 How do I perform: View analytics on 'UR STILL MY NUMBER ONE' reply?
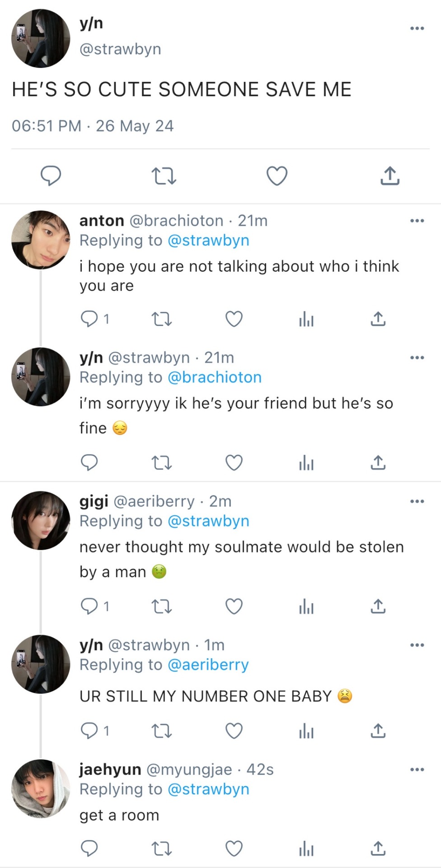[306, 731]
